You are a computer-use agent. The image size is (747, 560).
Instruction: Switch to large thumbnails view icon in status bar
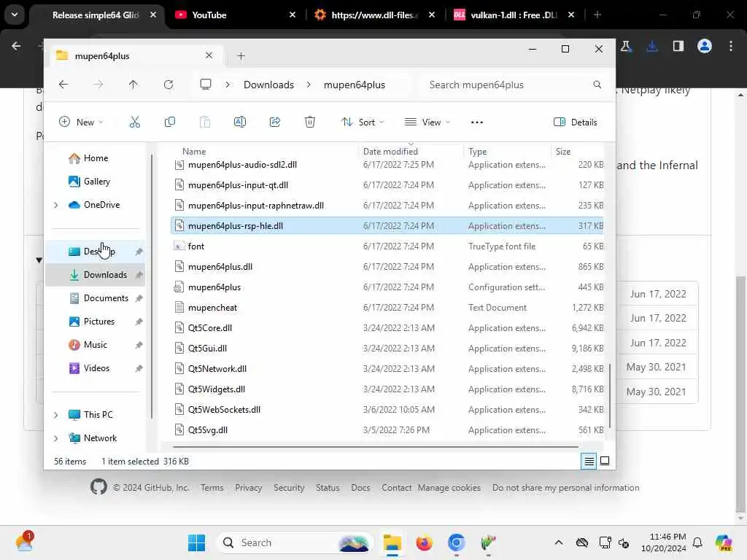coord(605,461)
